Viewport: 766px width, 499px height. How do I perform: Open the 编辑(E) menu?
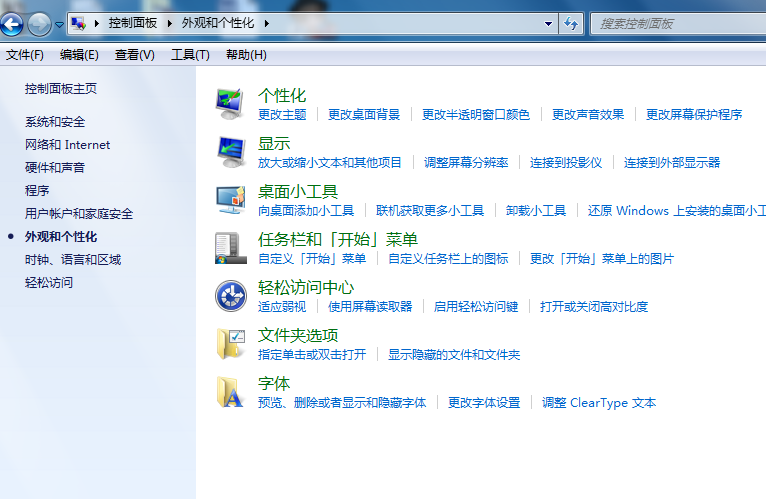[x=79, y=55]
